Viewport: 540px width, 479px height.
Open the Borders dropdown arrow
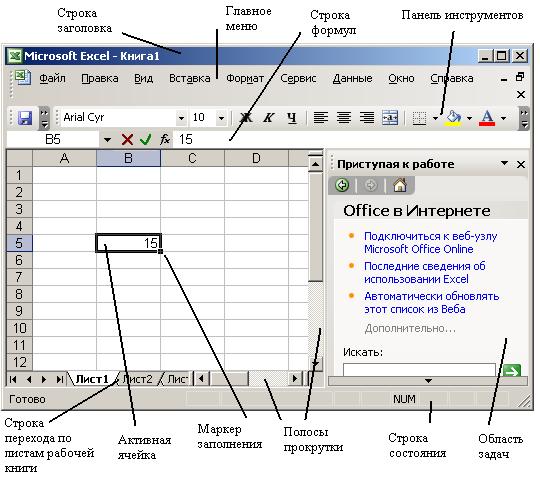pyautogui.click(x=435, y=118)
